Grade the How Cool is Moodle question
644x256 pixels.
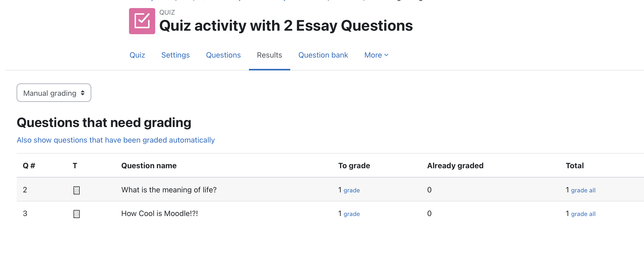[x=351, y=214]
